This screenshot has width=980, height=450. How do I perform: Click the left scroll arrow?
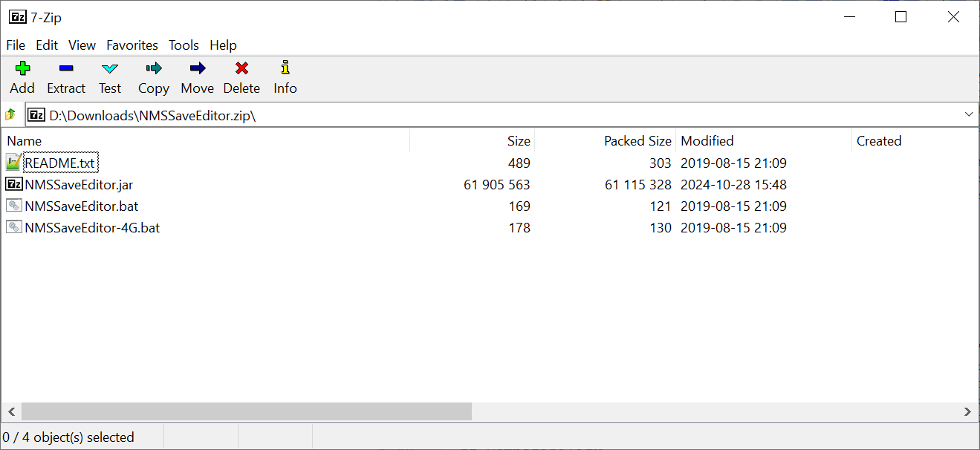(10, 411)
